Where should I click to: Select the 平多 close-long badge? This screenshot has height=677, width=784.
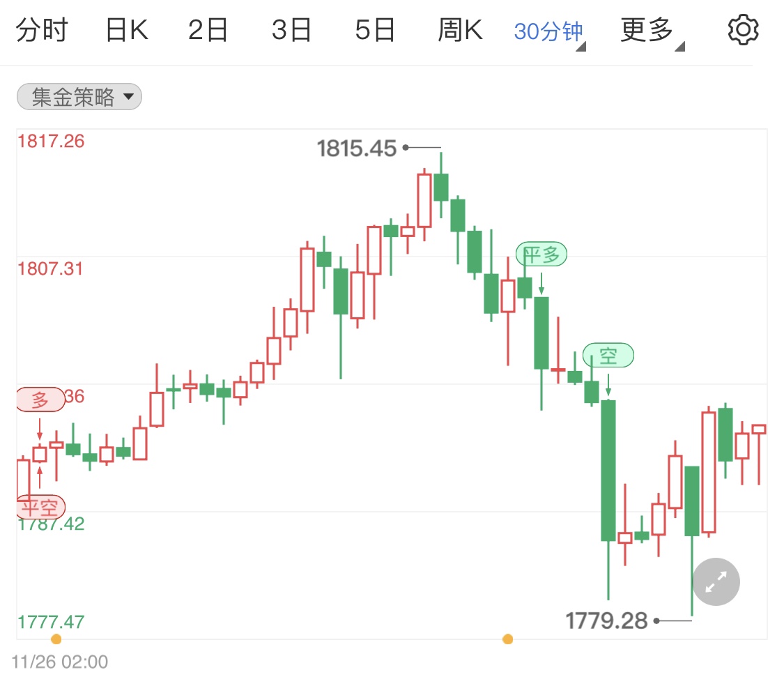[542, 254]
